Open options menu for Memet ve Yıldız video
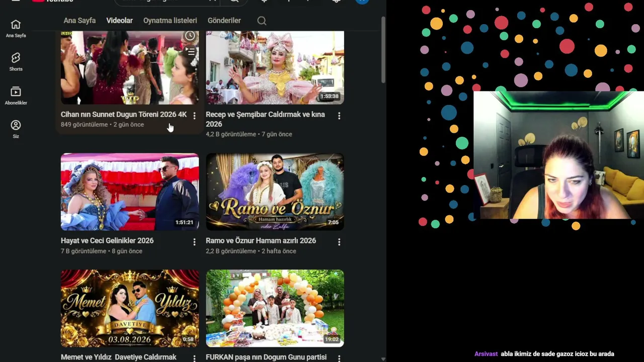This screenshot has width=644, height=362. click(194, 358)
